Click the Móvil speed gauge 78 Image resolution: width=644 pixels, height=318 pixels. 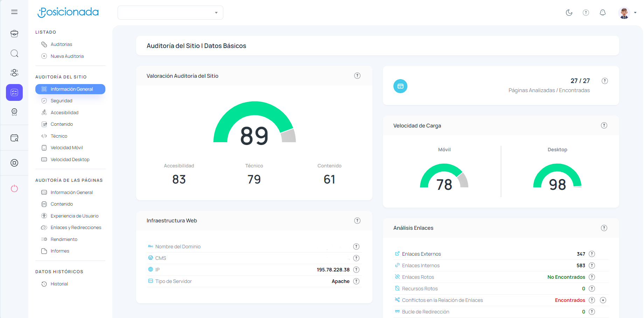pyautogui.click(x=444, y=177)
